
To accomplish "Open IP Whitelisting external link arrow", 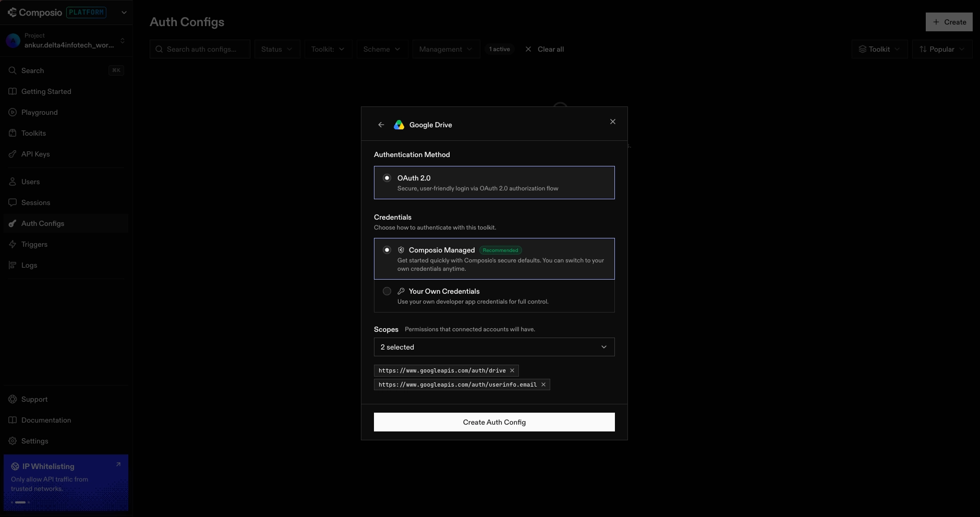I will (118, 464).
